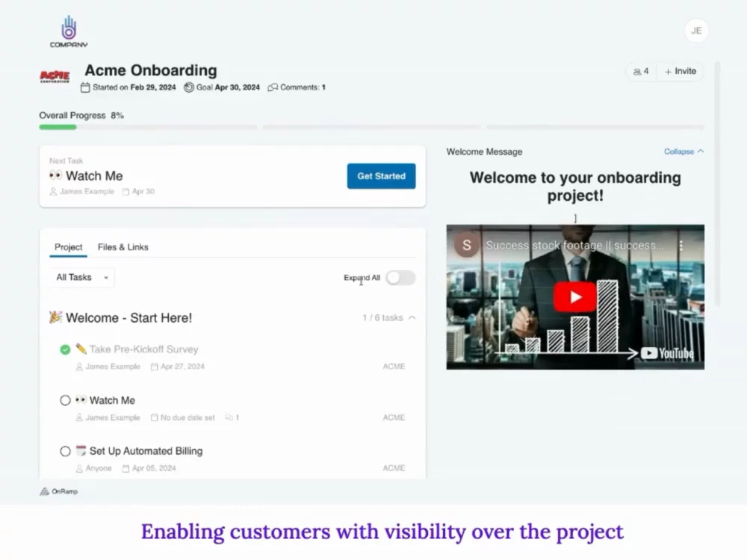Toggle the Expand All switch
747x560 pixels.
pos(400,278)
